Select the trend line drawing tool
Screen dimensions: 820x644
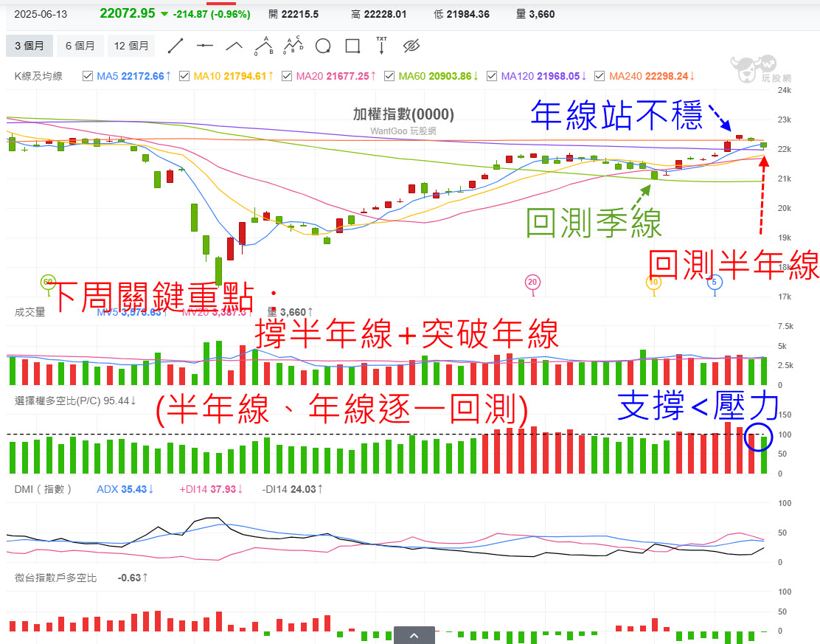pyautogui.click(x=176, y=46)
